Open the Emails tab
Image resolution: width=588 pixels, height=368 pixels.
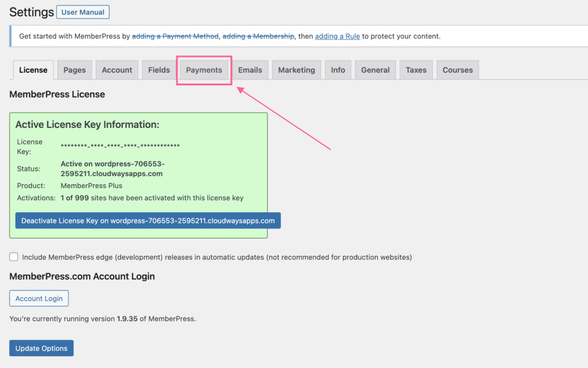250,70
